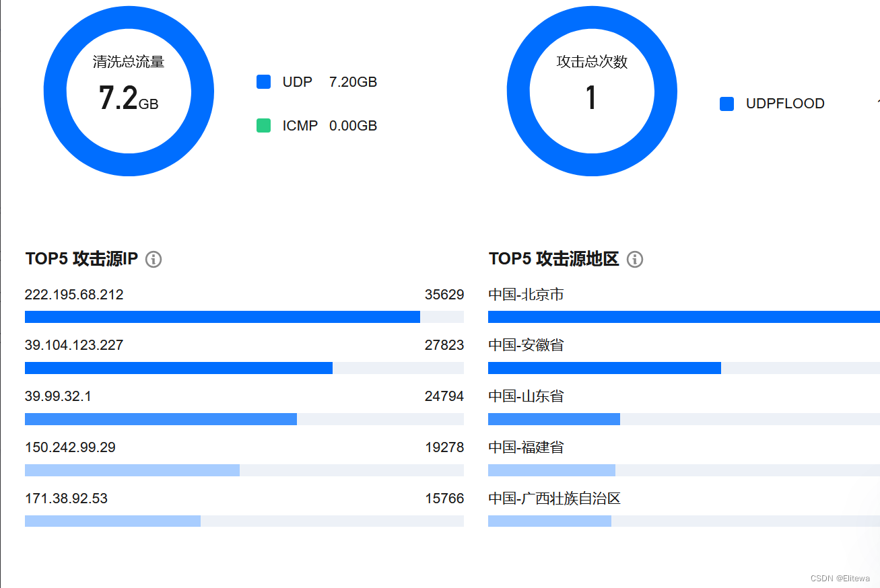Select attack source IP 39.104.123.227
Screen dimensions: 880x588
click(x=74, y=345)
